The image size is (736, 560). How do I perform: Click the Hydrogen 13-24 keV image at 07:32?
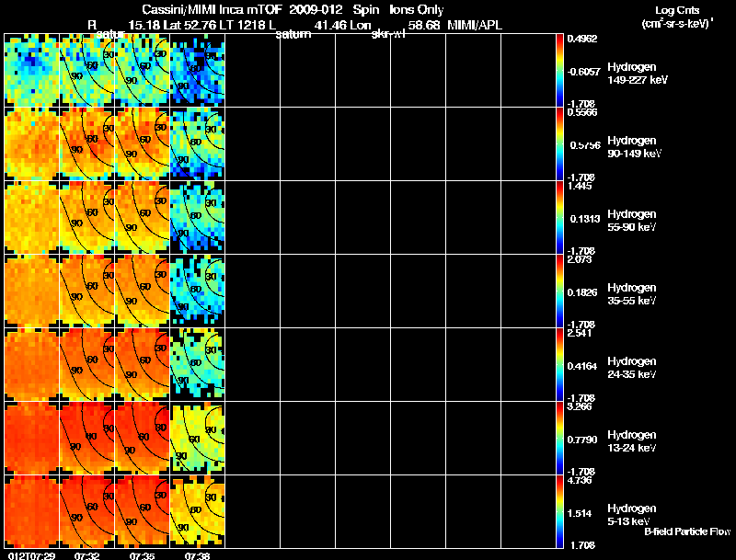coord(86,438)
